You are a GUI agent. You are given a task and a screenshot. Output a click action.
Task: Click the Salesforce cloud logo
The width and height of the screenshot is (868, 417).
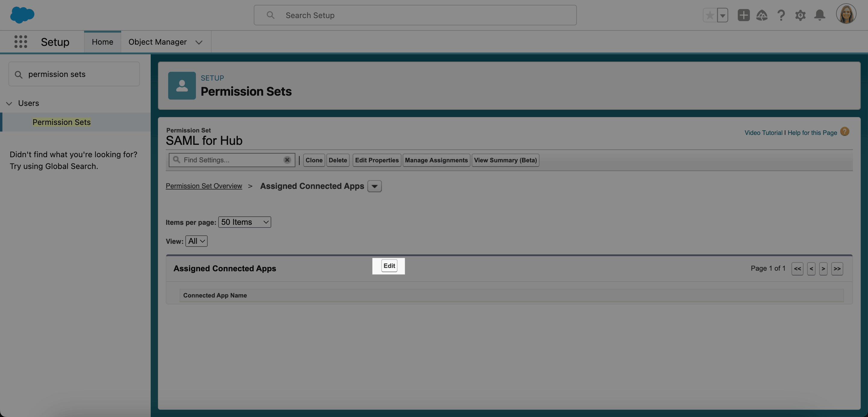pos(22,15)
